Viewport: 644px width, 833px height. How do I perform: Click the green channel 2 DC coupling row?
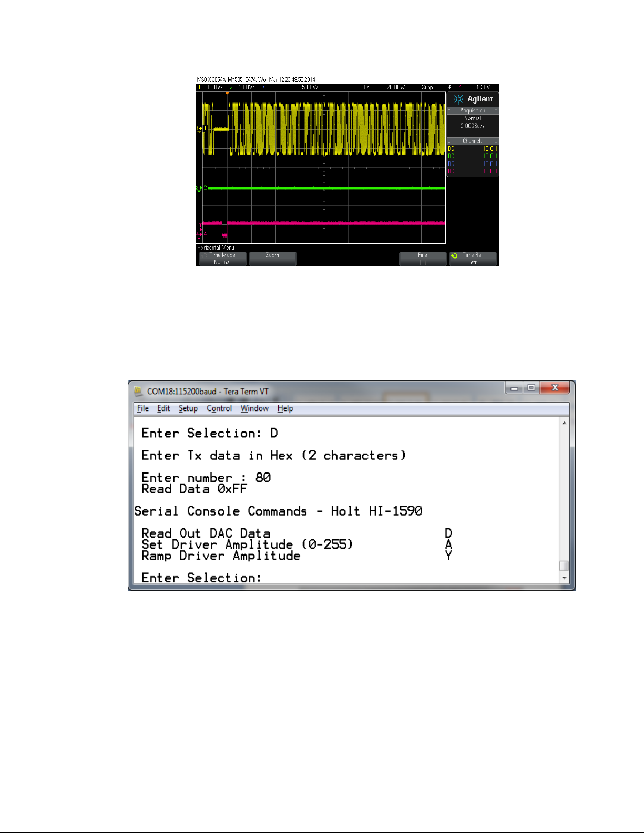[x=473, y=156]
